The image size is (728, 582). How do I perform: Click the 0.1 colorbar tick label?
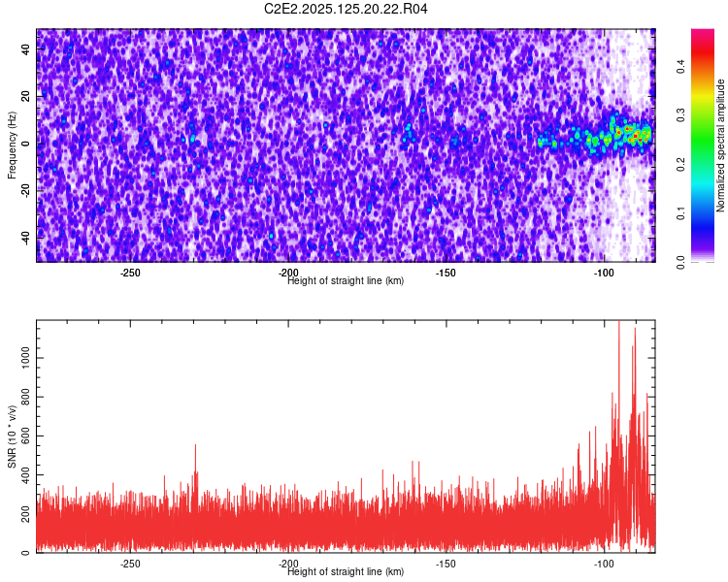click(680, 213)
